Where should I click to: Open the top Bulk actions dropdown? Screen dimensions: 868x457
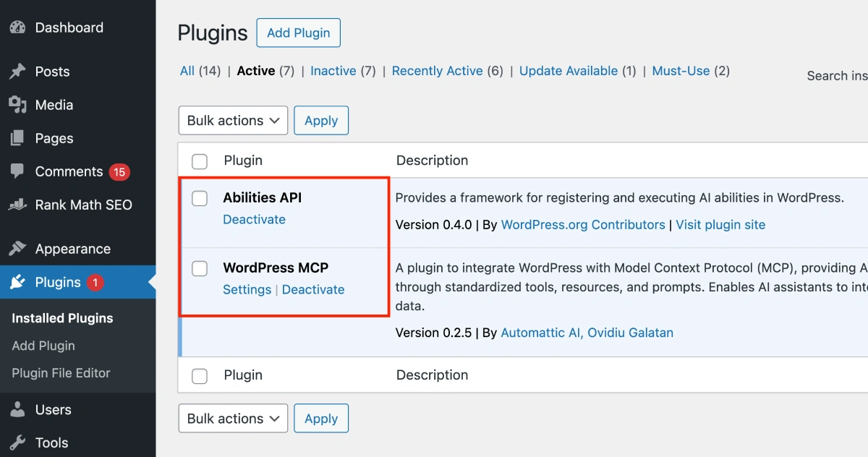233,121
